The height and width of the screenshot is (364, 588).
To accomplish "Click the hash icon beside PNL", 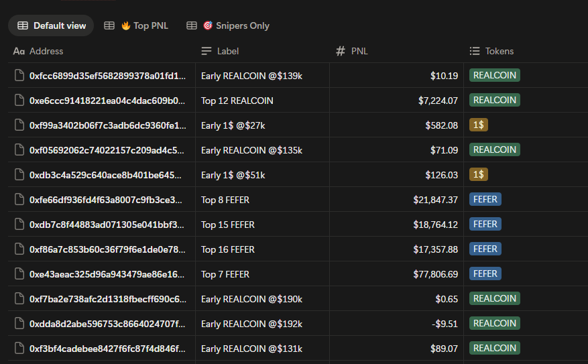I will click(x=341, y=51).
